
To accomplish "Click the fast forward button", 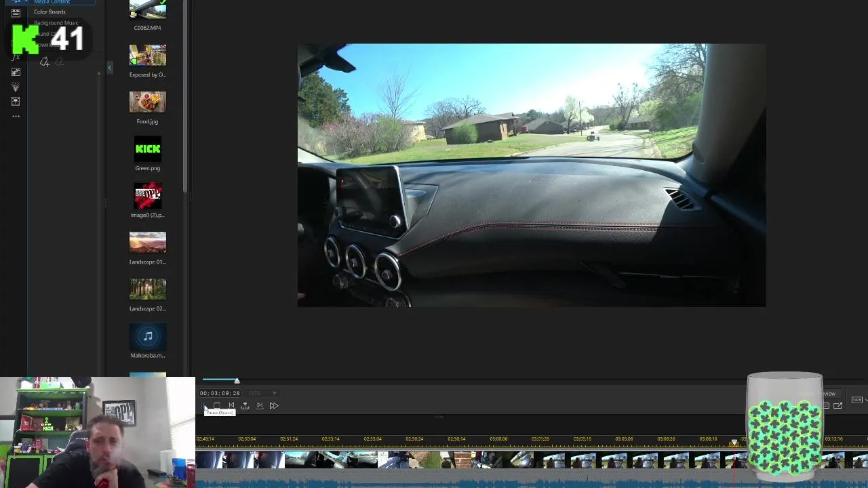I will pyautogui.click(x=274, y=406).
